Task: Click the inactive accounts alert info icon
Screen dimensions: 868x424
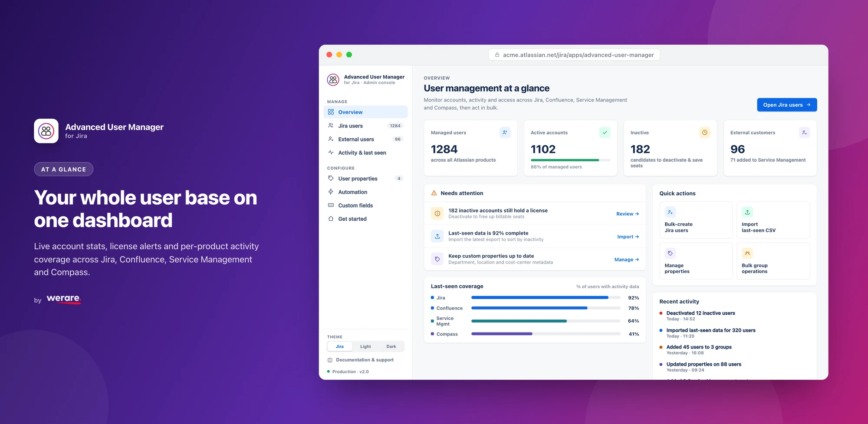Action: tap(437, 213)
